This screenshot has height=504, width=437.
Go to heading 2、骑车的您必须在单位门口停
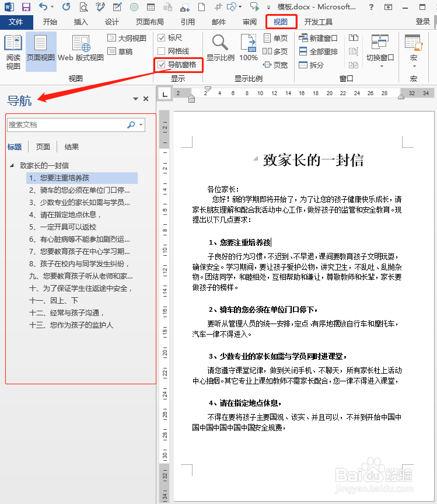(79, 190)
